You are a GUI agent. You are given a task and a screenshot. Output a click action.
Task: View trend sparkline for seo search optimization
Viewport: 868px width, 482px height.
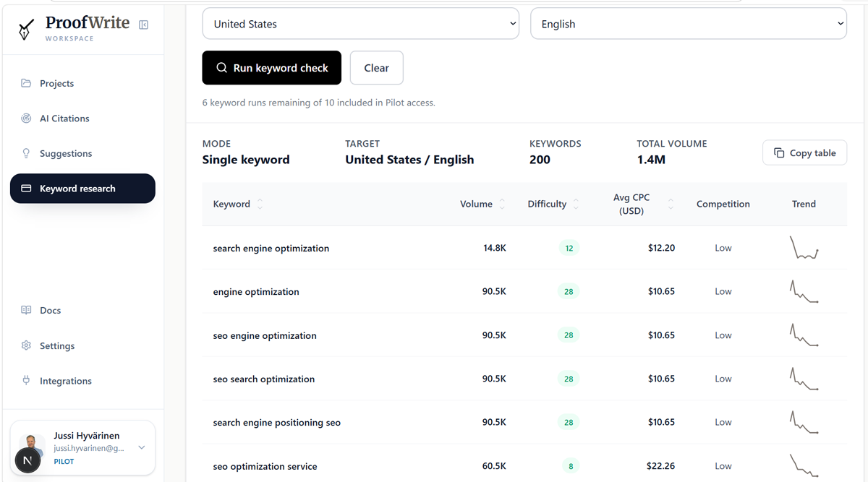click(x=804, y=379)
